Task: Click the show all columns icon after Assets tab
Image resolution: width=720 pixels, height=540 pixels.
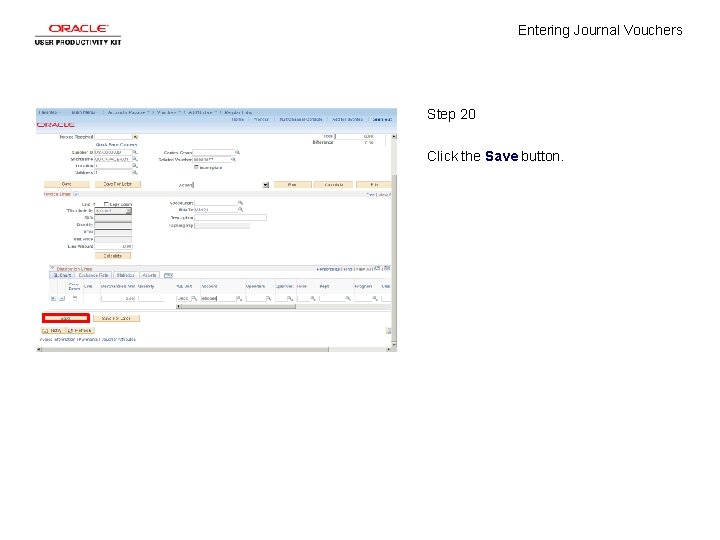Action: 169,275
